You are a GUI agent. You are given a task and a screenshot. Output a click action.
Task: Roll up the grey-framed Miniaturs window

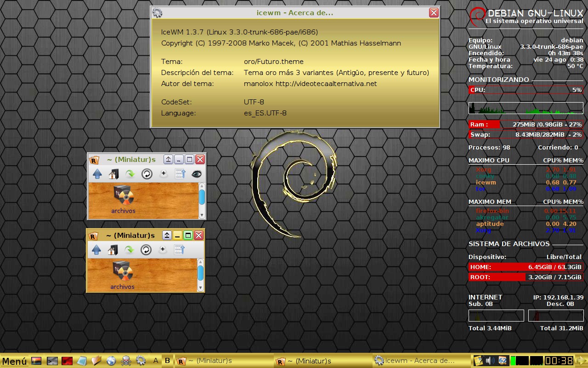click(x=168, y=160)
